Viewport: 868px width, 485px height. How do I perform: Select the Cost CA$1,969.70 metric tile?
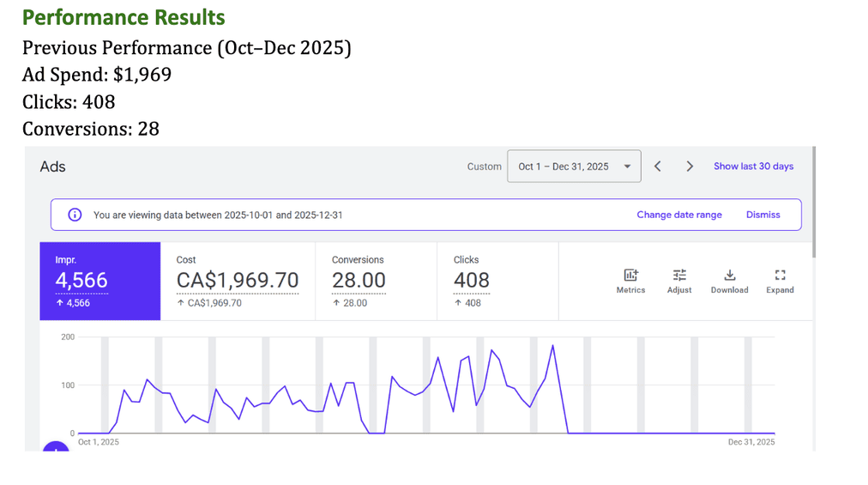point(238,281)
